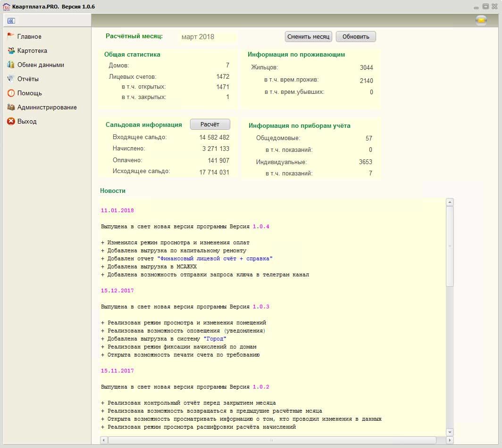This screenshot has width=502, height=448.
Task: Click the horizontal scrollbar right arrow
Action: (x=450, y=440)
